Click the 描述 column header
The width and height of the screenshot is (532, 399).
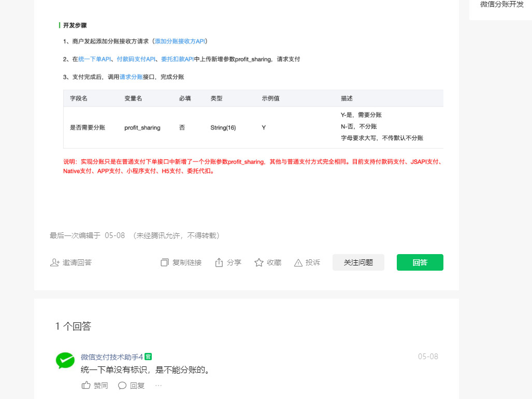point(347,98)
